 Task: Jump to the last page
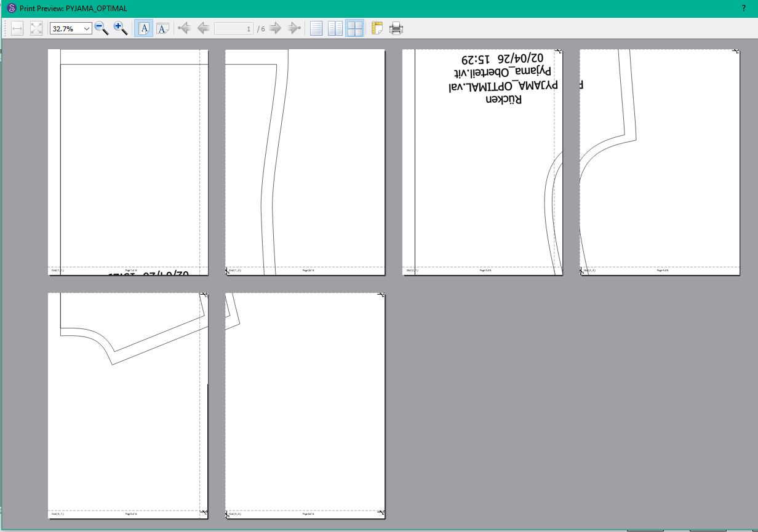(x=295, y=28)
